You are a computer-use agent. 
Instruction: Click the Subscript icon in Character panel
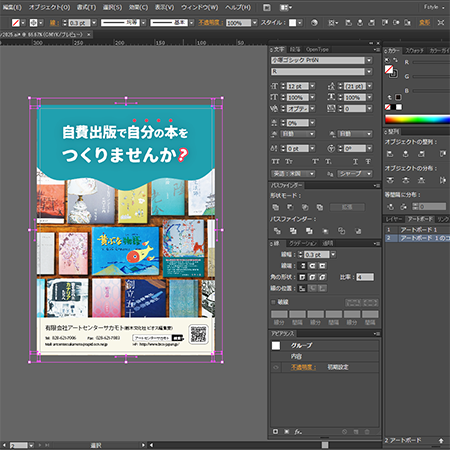pyautogui.click(x=328, y=162)
